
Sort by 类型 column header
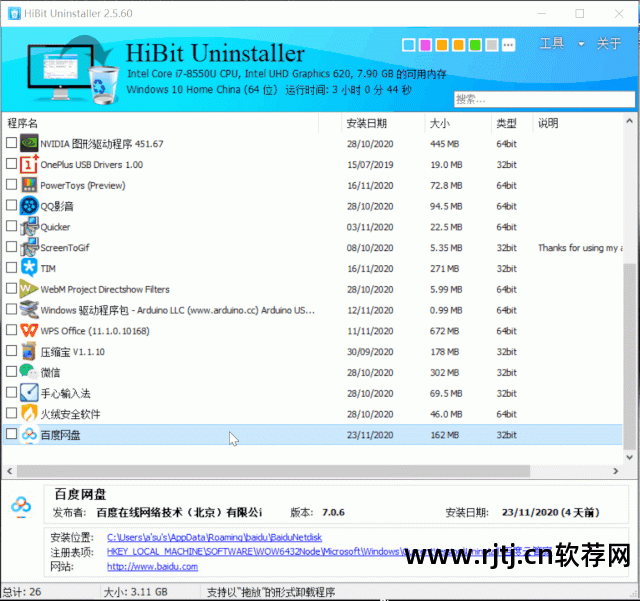pos(507,123)
